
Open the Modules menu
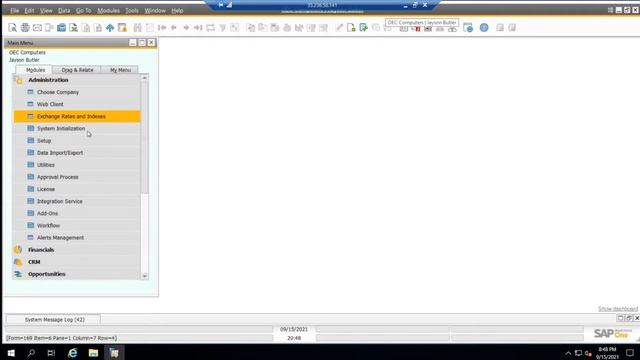[x=109, y=11]
